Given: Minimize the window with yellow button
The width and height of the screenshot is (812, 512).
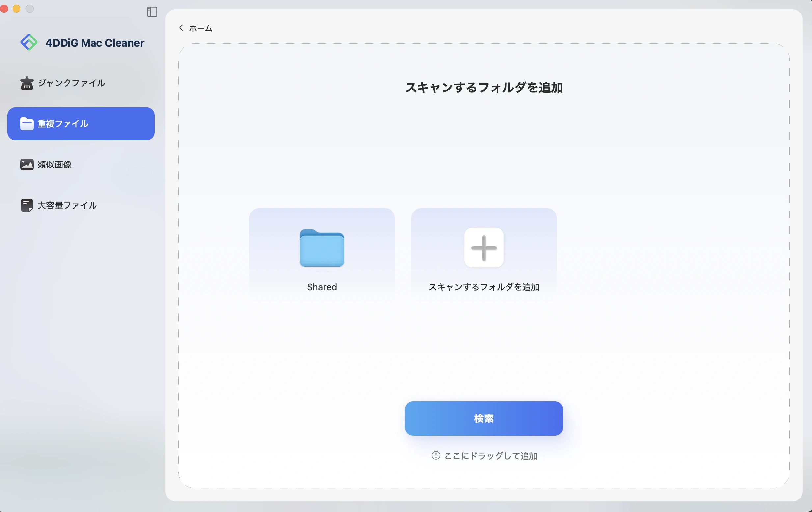Looking at the screenshot, I should [x=16, y=9].
